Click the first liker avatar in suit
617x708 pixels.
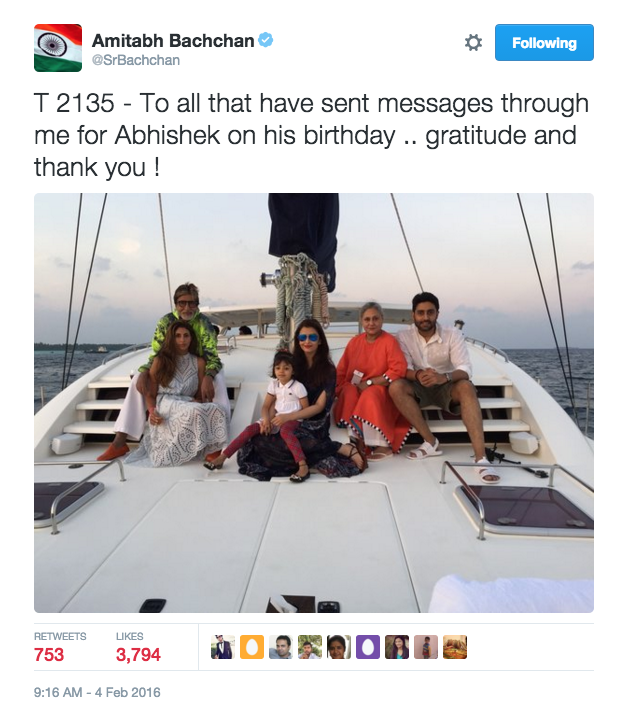click(223, 647)
